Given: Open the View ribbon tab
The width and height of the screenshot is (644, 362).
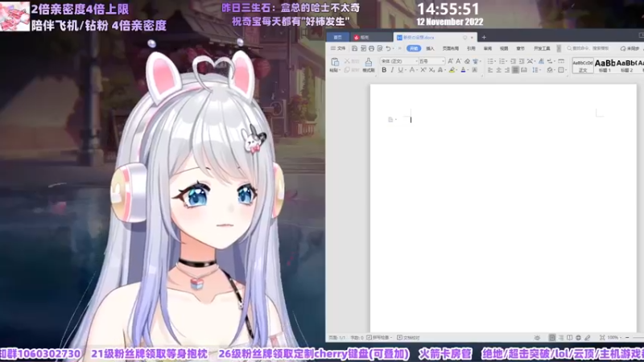Looking at the screenshot, I should (504, 48).
